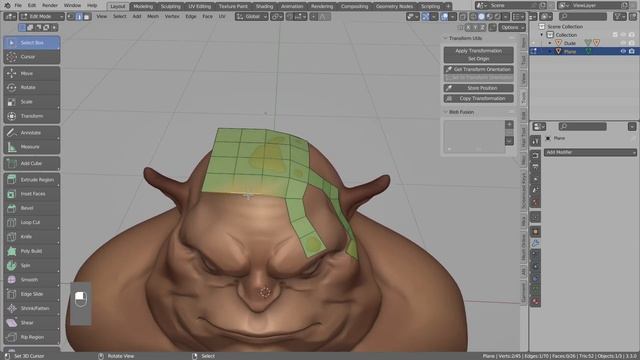Select the Transform tool
This screenshot has height=360, width=640.
pyautogui.click(x=31, y=116)
